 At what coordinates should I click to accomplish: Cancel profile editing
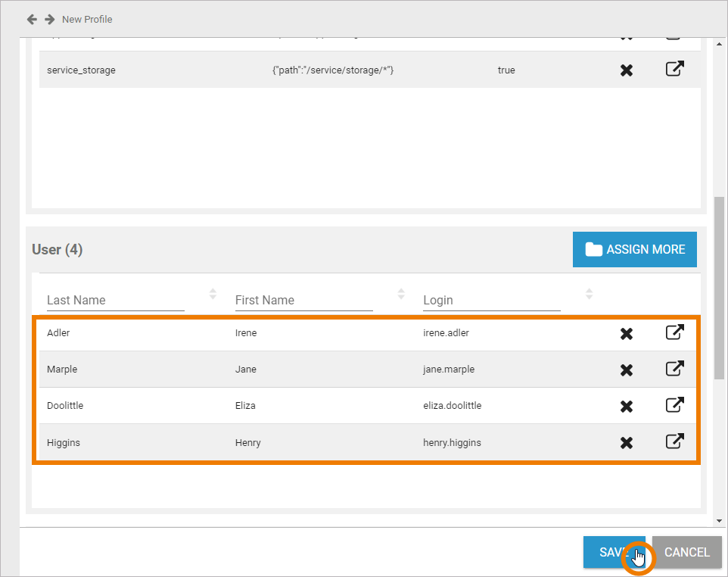point(686,552)
